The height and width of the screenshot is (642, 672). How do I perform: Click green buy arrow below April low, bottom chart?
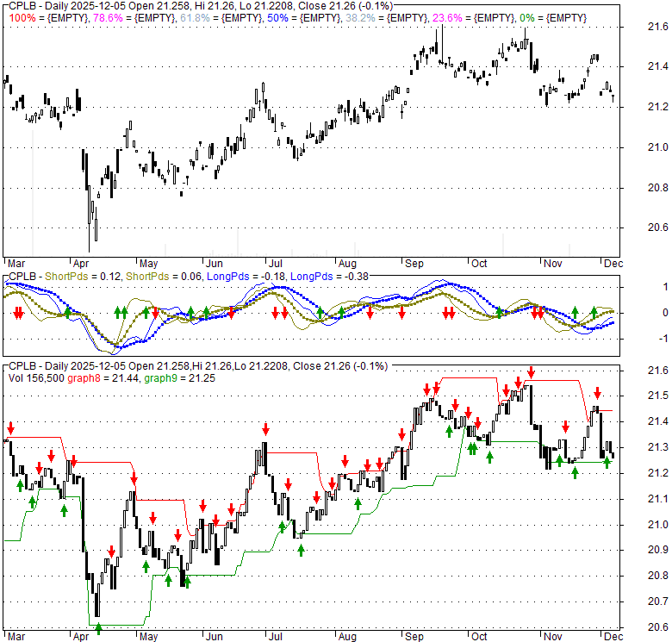[x=98, y=629]
